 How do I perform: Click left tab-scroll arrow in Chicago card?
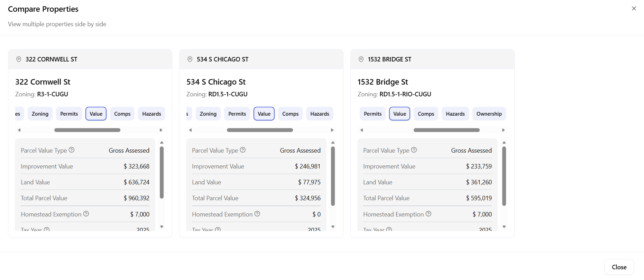pyautogui.click(x=191, y=130)
